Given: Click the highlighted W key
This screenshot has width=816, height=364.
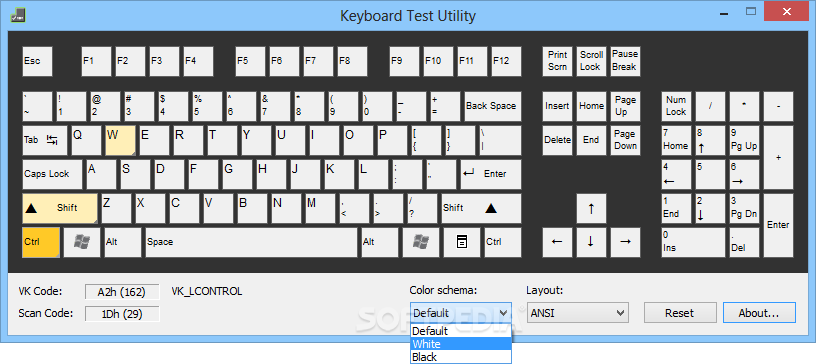Looking at the screenshot, I should click(120, 140).
